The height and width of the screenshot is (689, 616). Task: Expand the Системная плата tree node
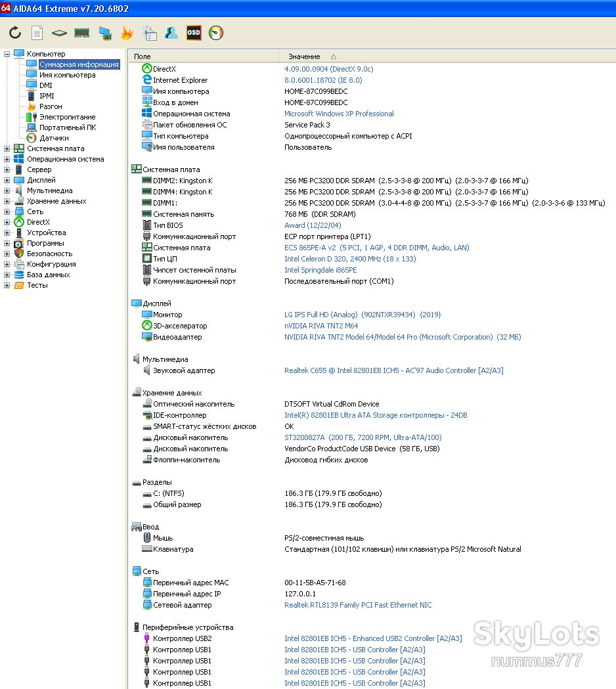point(7,148)
